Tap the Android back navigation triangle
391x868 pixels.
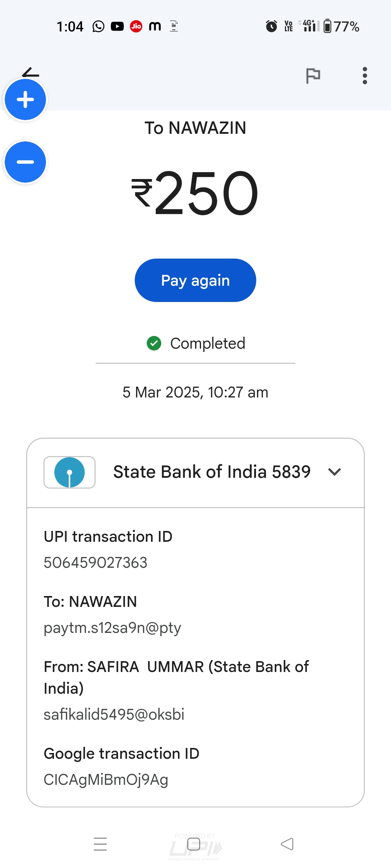point(287,844)
